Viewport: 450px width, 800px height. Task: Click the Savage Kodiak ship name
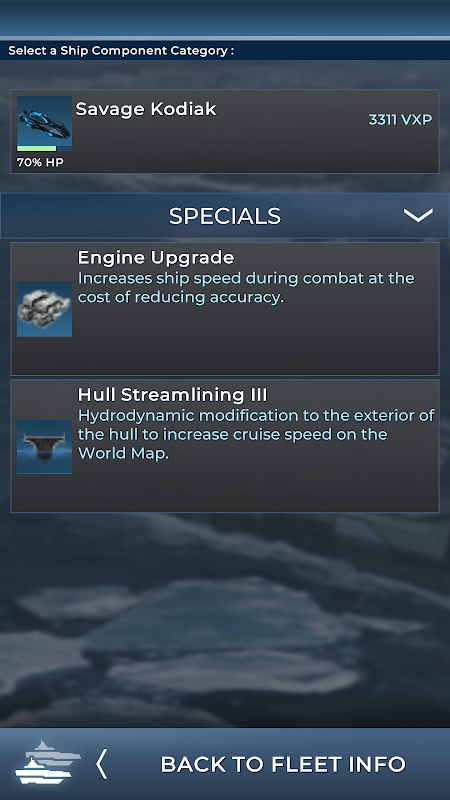click(146, 109)
